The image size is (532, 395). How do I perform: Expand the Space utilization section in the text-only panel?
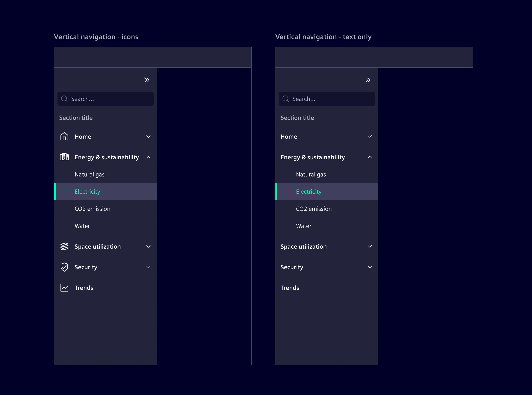[x=370, y=246]
